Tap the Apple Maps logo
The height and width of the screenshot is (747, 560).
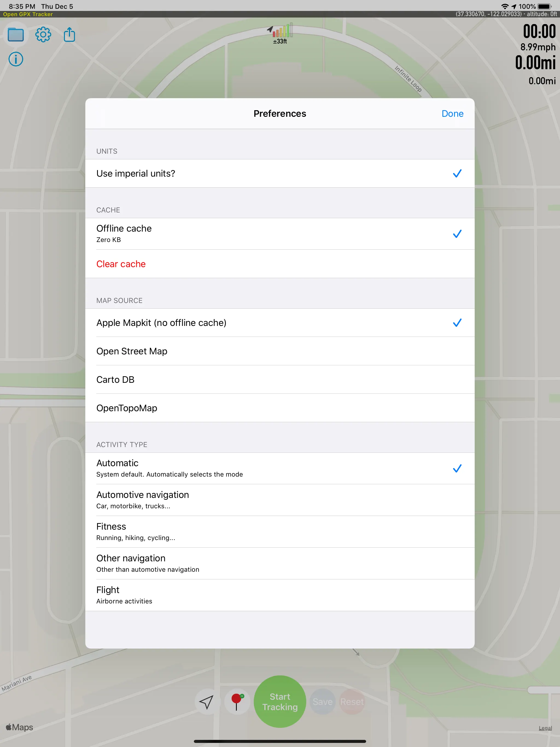pyautogui.click(x=19, y=727)
